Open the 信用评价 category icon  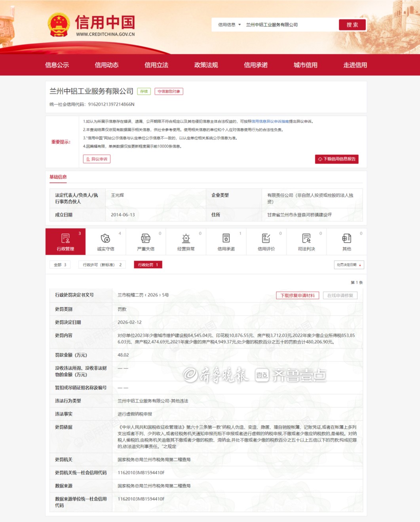point(266,238)
